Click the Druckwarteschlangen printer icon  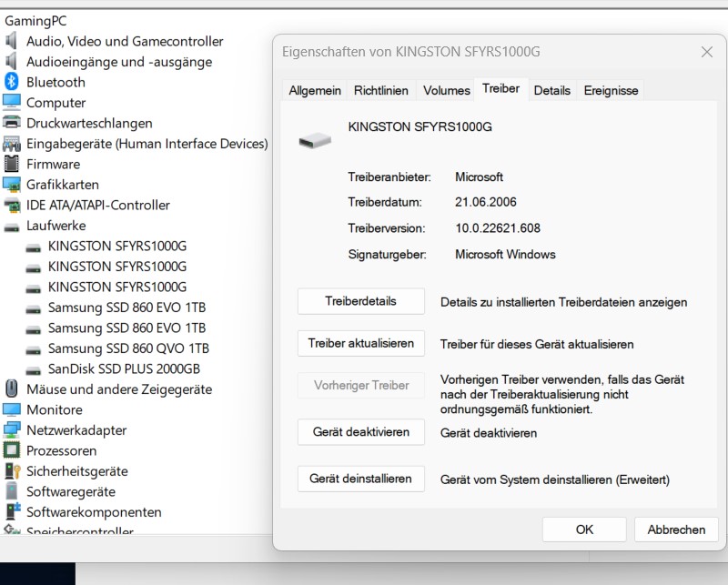click(x=11, y=123)
